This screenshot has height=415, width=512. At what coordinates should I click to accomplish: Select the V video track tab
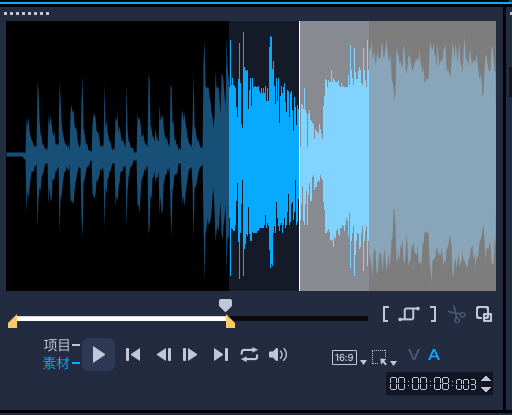(x=414, y=355)
